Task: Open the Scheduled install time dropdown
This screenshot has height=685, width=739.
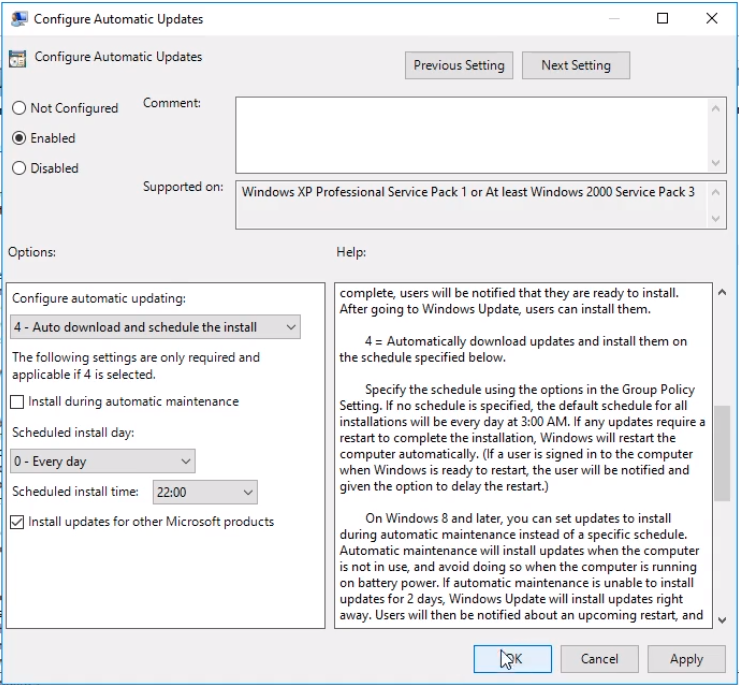Action: click(x=205, y=492)
